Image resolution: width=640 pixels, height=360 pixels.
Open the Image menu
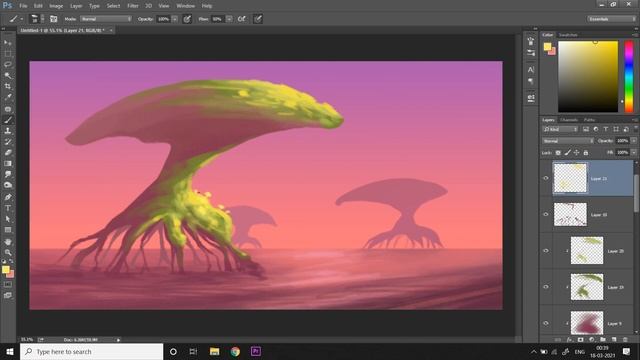coord(56,6)
